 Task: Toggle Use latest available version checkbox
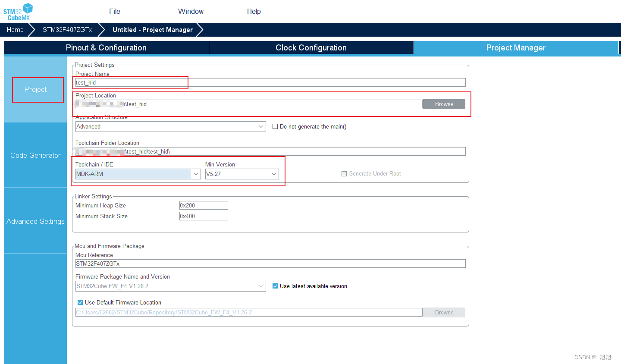275,286
